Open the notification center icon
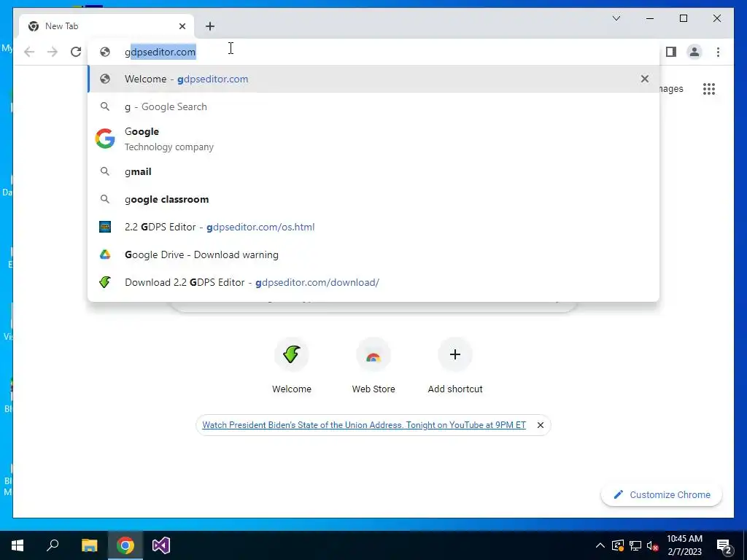747x560 pixels. pos(724,545)
